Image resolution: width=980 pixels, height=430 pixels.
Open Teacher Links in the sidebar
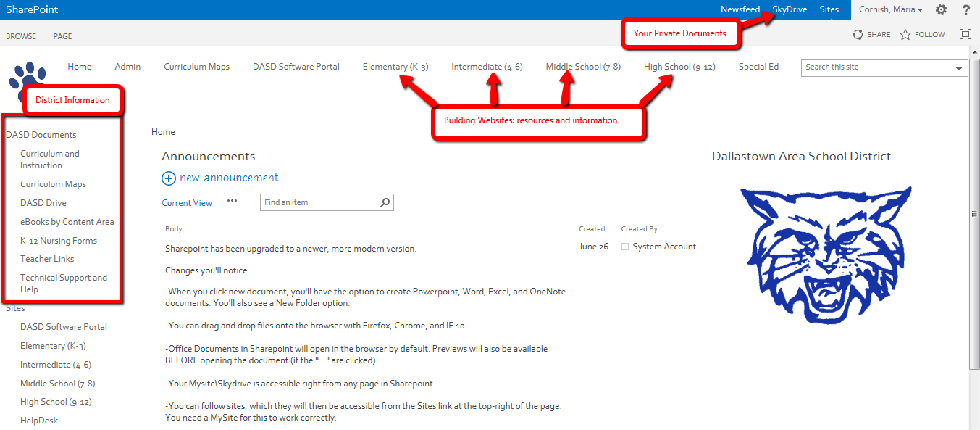click(47, 259)
